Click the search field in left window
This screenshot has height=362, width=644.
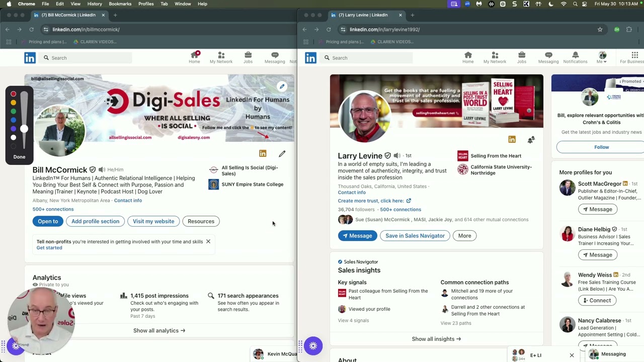86,58
